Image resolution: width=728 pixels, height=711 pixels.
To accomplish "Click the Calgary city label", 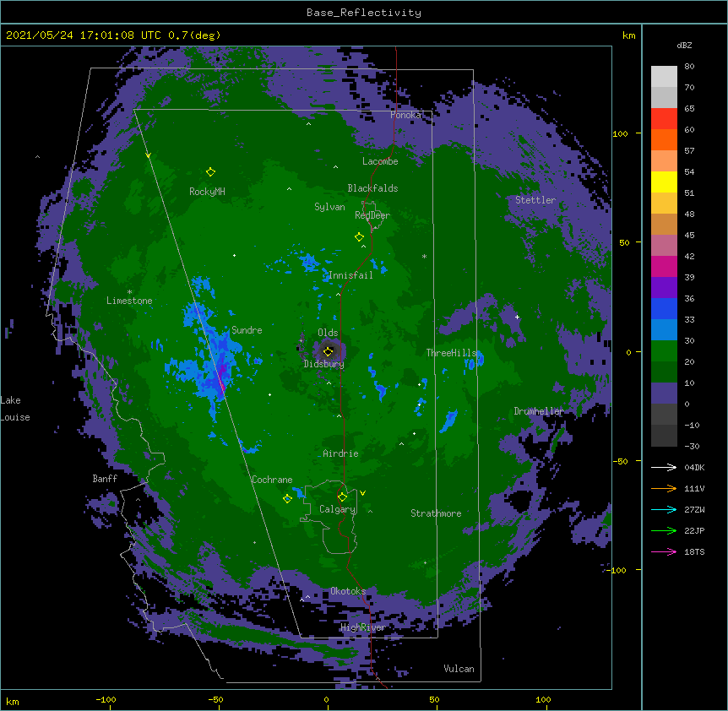I will 337,509.
